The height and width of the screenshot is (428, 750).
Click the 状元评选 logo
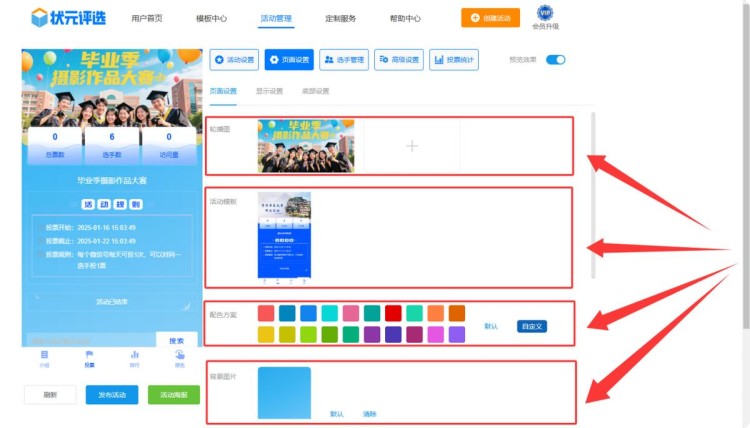(67, 17)
